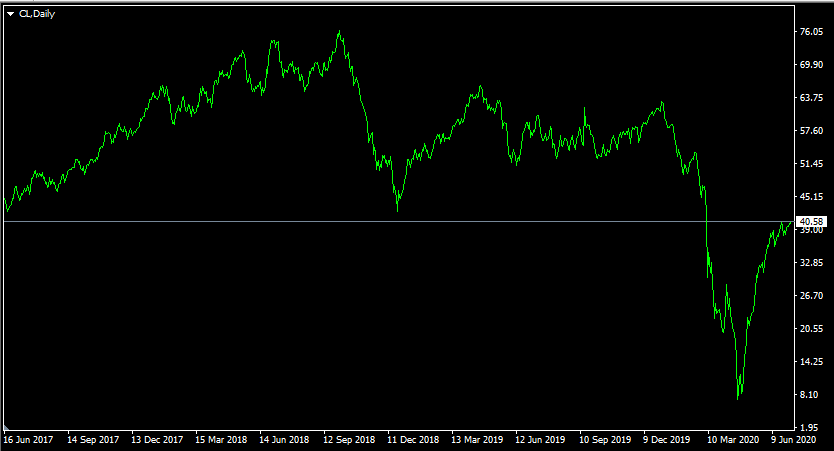Viewport: 834px width, 451px height.
Task: Click the 8.10 price axis label
Action: (x=809, y=395)
